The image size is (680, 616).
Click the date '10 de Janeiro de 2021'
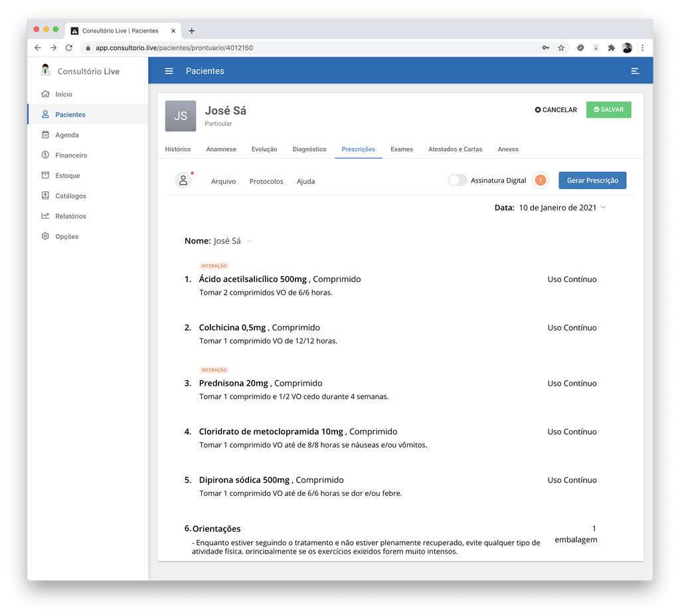click(x=558, y=208)
